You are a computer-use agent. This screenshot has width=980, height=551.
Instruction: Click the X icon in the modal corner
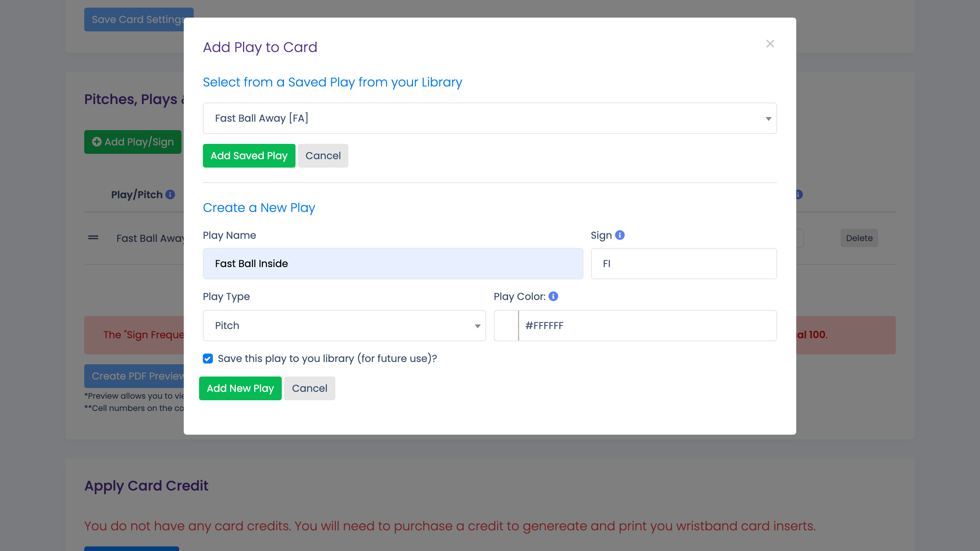pos(770,43)
